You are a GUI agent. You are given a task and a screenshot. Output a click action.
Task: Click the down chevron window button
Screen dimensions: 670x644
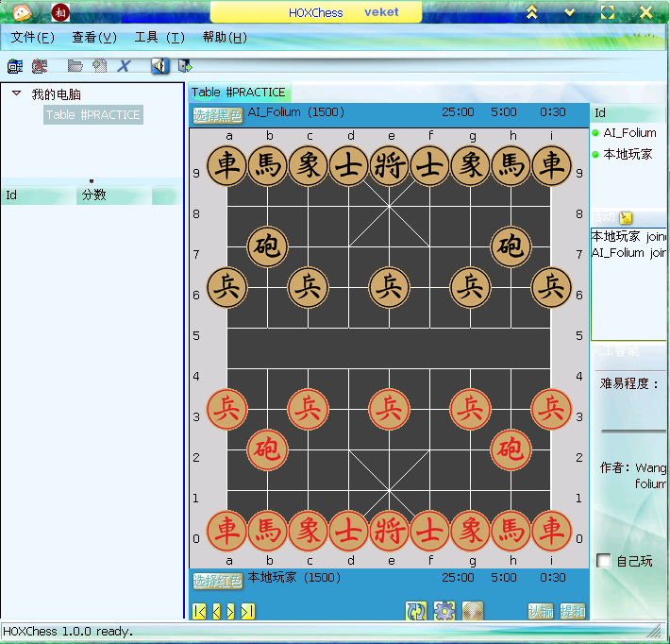pos(569,12)
